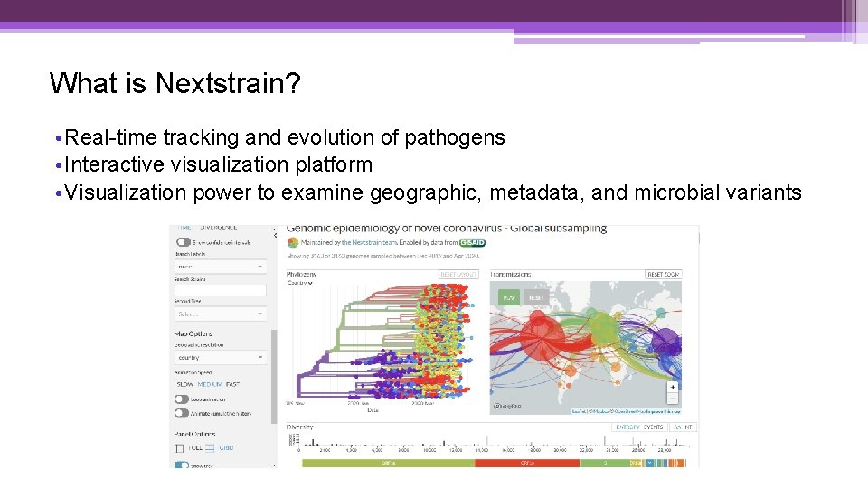This screenshot has width=868, height=488.
Task: Open the Second Tree select dropdown
Action: pyautogui.click(x=221, y=314)
